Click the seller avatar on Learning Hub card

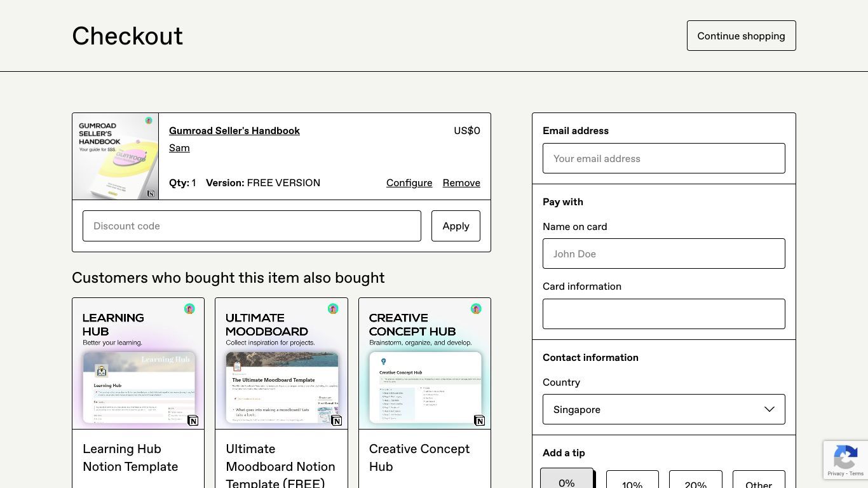click(x=189, y=309)
